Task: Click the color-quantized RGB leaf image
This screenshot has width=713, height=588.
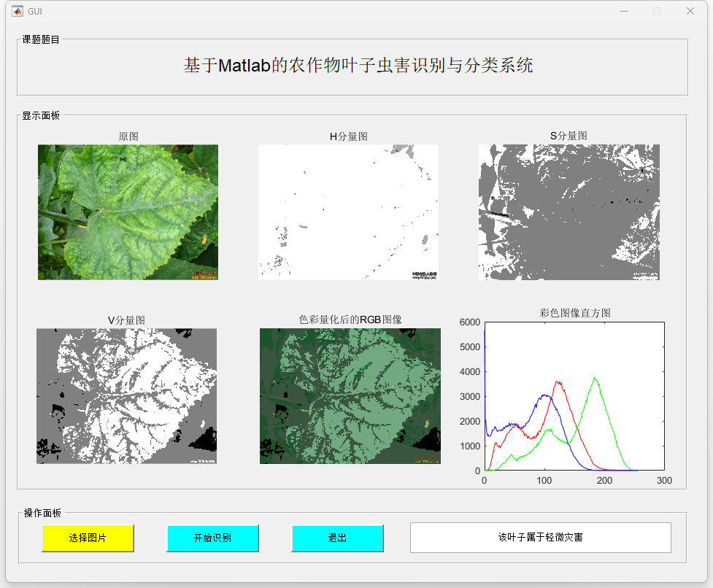Action: point(350,395)
